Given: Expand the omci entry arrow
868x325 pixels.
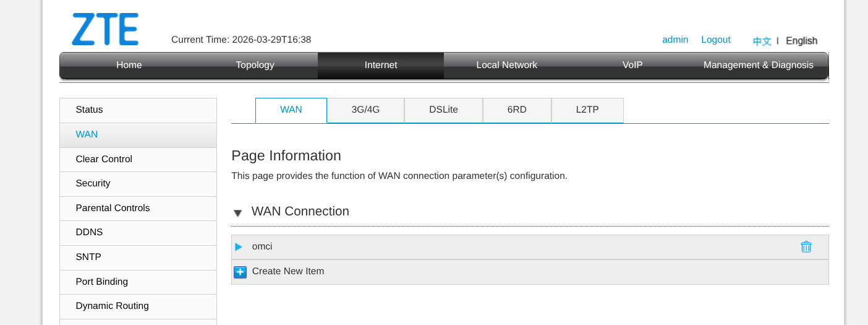Looking at the screenshot, I should pos(239,247).
